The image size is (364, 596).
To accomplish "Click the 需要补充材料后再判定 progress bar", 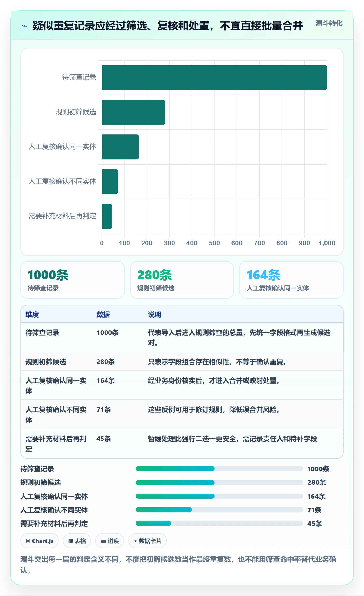I will [x=219, y=523].
